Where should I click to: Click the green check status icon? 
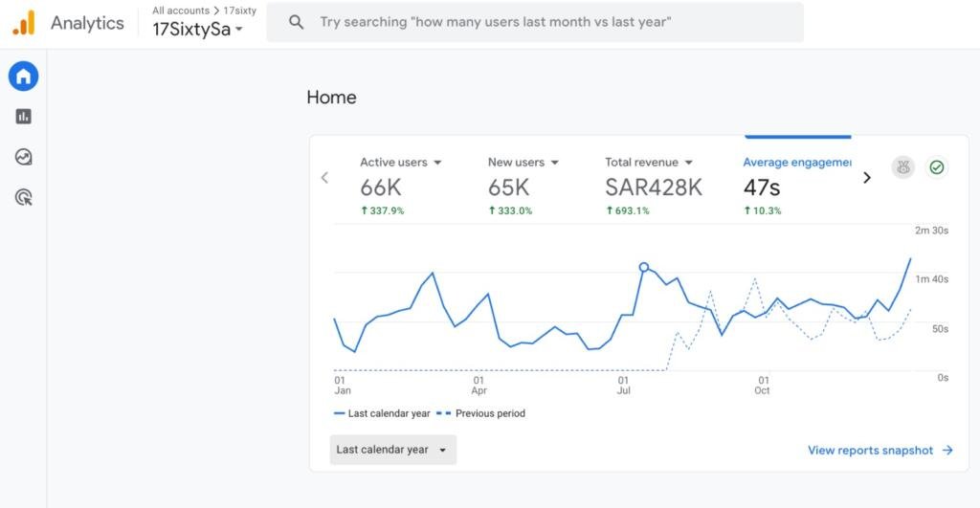coord(937,167)
